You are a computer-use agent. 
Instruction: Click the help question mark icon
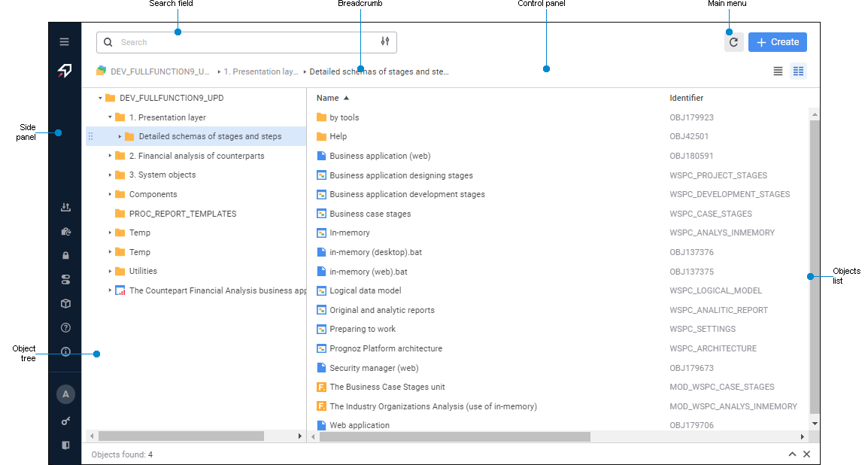[65, 327]
